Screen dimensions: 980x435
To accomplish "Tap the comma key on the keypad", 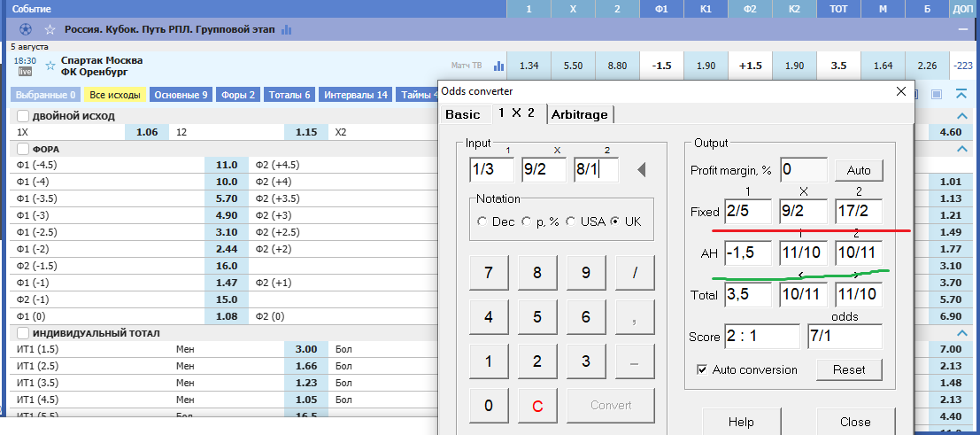I will 635,316.
